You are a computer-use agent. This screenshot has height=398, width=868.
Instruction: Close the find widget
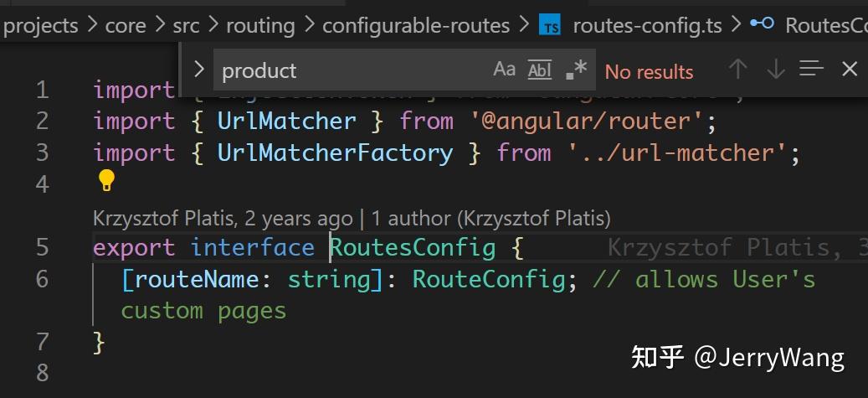(850, 70)
